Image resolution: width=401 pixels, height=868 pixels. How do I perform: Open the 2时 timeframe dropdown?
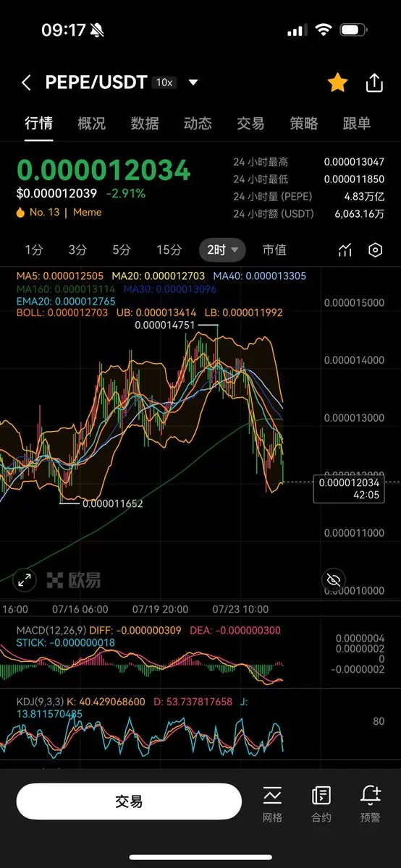(223, 250)
